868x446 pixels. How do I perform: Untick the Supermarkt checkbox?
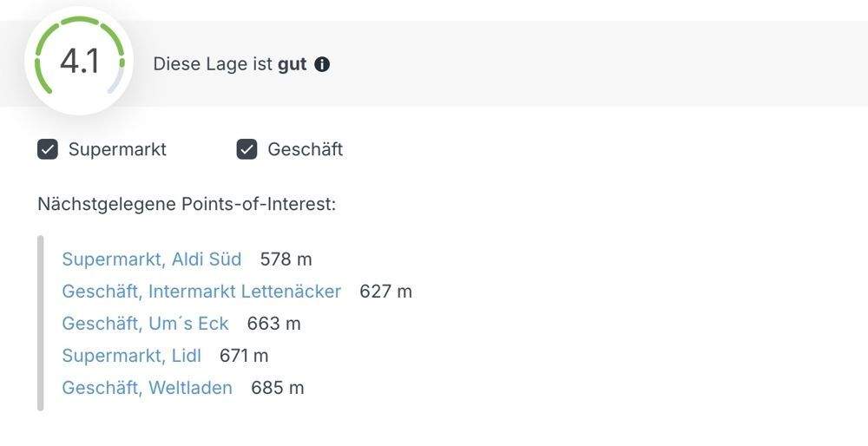[x=48, y=149]
